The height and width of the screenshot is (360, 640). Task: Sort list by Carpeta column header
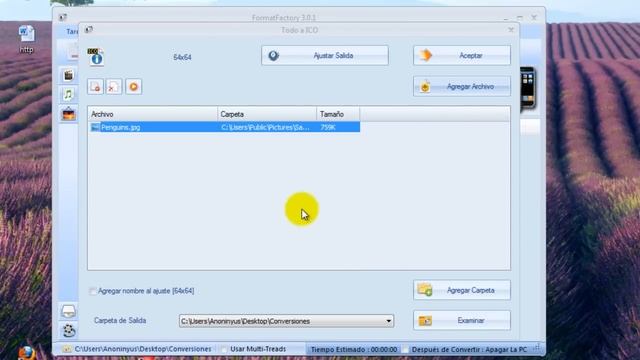267,114
